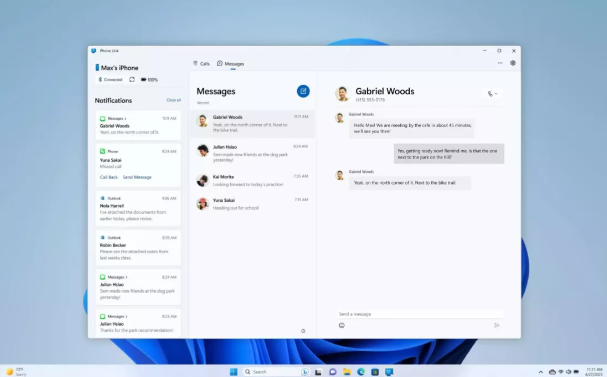Open the Gabriel Woods conversation
The image size is (607, 377).
(x=252, y=124)
